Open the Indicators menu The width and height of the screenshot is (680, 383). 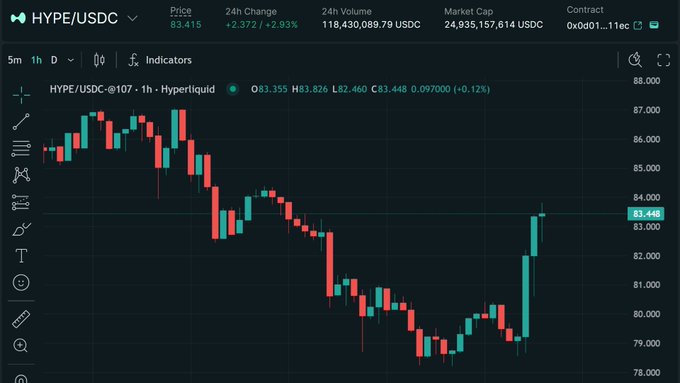pyautogui.click(x=160, y=60)
